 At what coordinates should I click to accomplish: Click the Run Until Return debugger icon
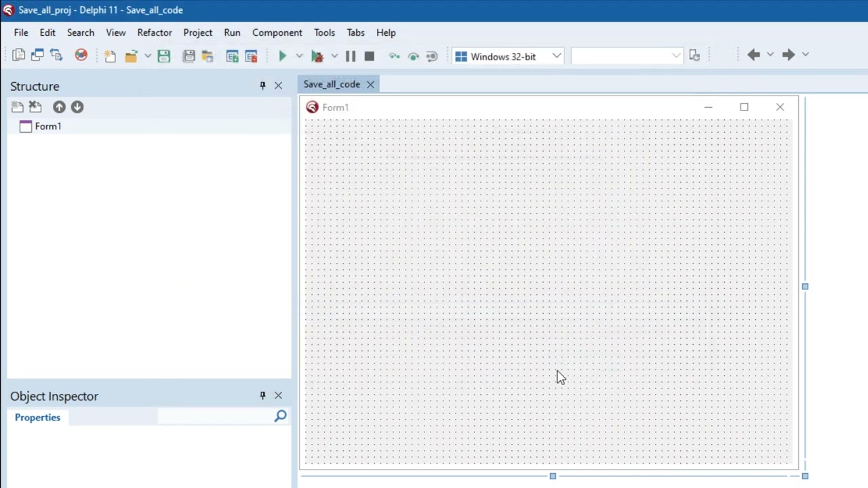click(x=432, y=56)
